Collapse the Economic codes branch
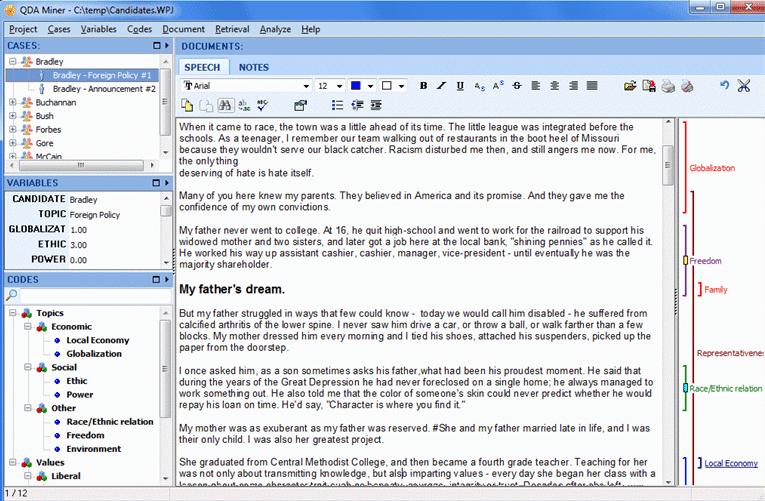Screen dimensions: 765x501 pos(26,326)
